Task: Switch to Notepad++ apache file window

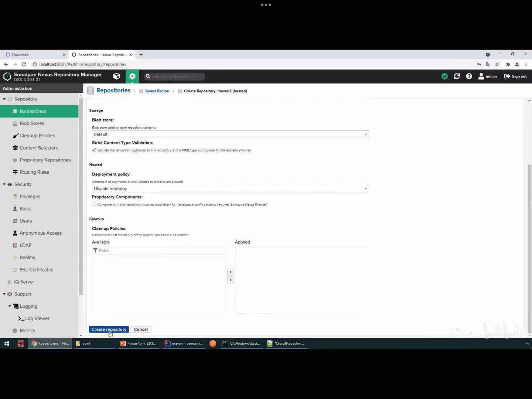Action: [x=286, y=344]
